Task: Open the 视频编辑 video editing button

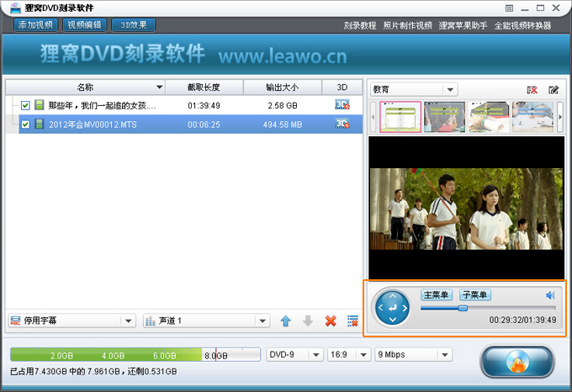Action: pyautogui.click(x=84, y=24)
